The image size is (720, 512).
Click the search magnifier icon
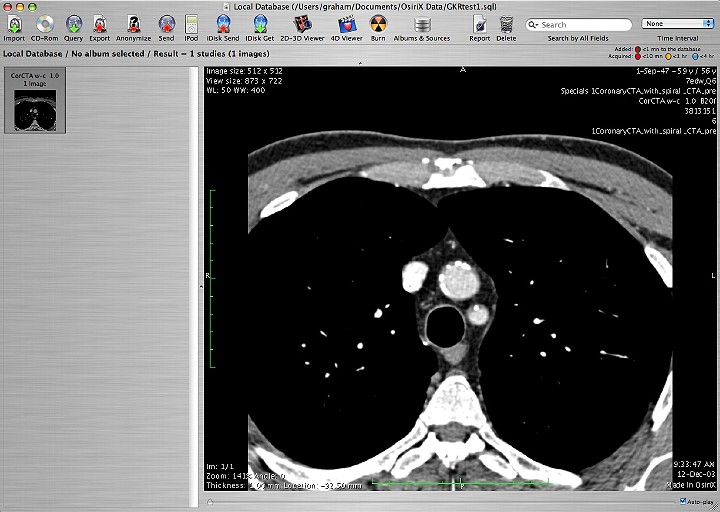pos(533,25)
